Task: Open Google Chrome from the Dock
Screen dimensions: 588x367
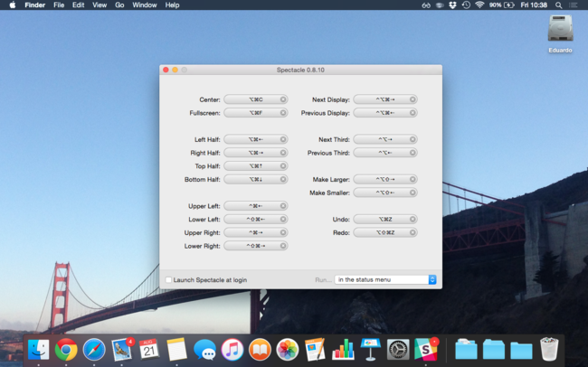Action: click(x=66, y=350)
